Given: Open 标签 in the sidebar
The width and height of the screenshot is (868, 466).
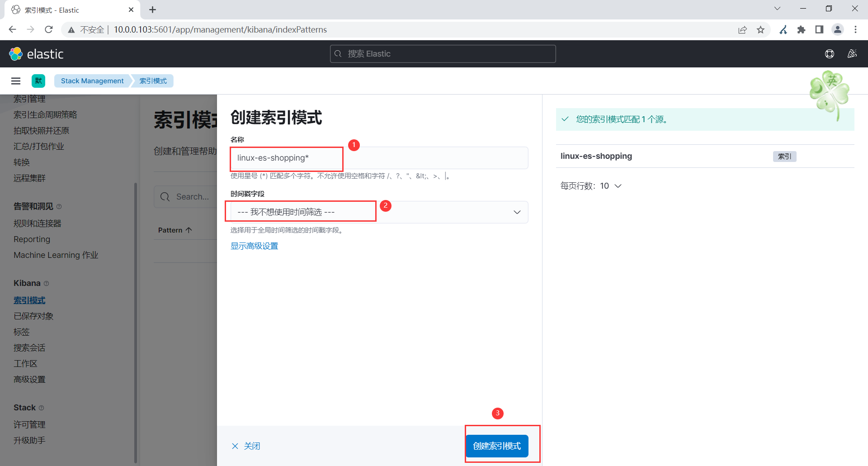Looking at the screenshot, I should pos(22,332).
